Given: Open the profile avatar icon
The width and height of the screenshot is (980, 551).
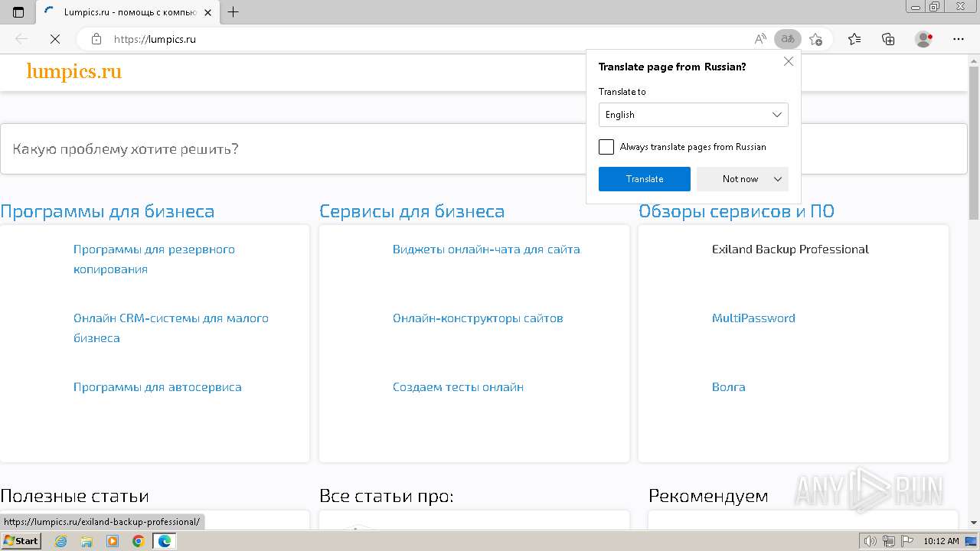Looking at the screenshot, I should pos(924,39).
